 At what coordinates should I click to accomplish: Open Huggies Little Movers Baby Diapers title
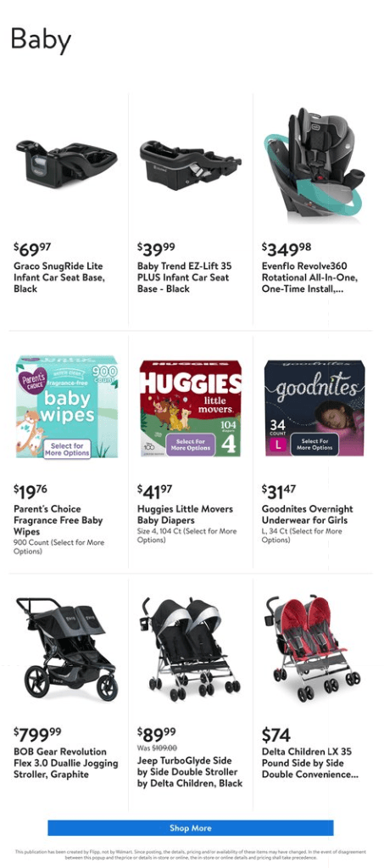coord(185,514)
